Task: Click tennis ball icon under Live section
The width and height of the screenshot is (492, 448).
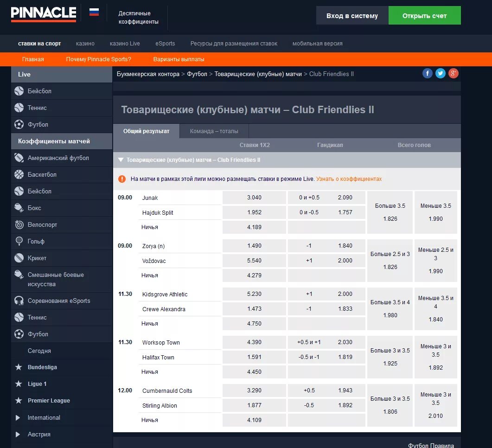Action: tap(19, 108)
